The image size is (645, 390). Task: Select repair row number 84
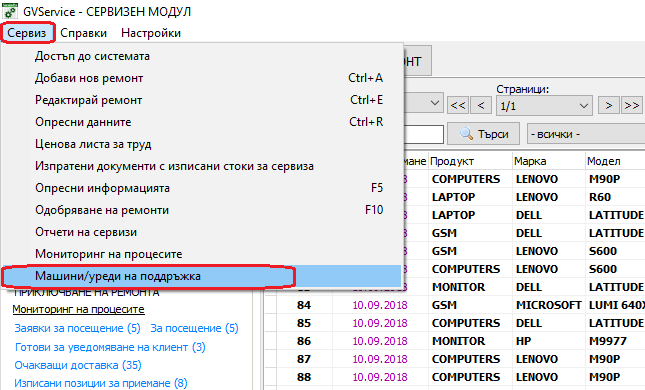click(x=304, y=305)
